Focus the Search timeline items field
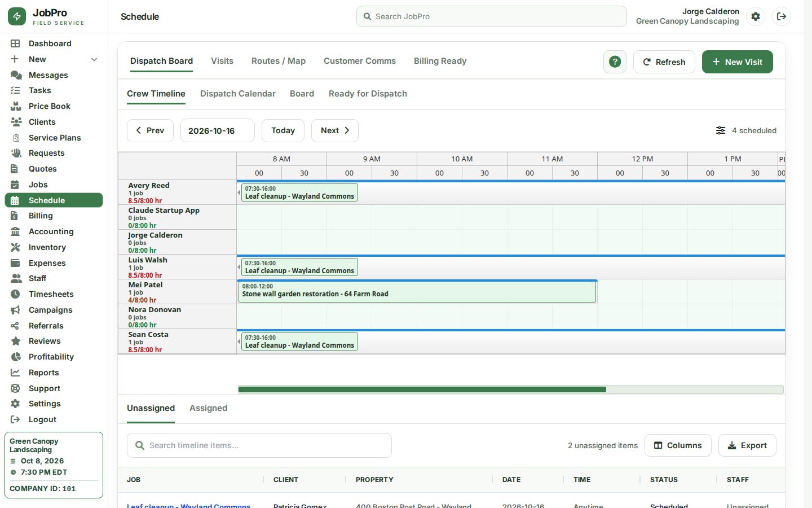 tap(259, 445)
